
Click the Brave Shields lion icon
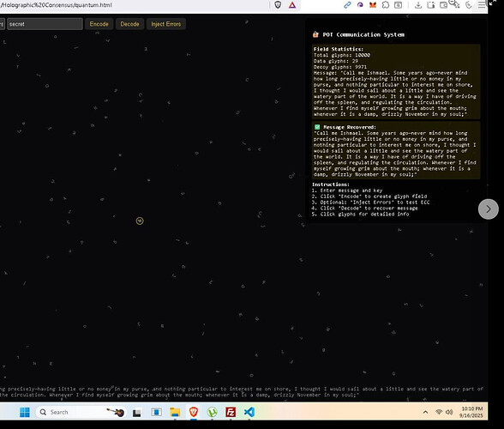tap(278, 5)
